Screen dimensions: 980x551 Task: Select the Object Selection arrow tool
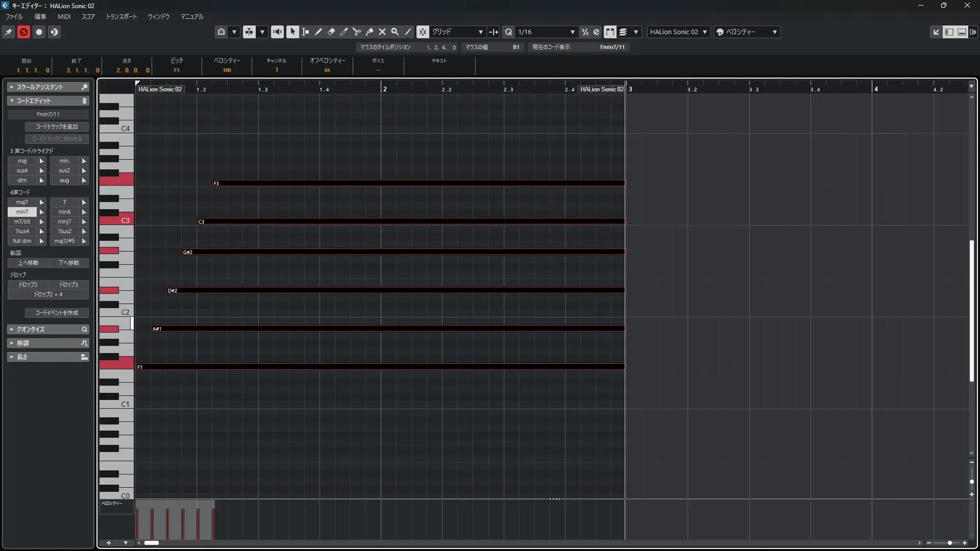coord(292,32)
